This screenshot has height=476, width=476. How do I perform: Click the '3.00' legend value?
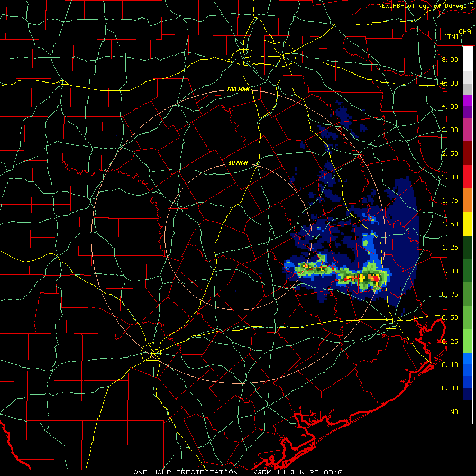(450, 130)
